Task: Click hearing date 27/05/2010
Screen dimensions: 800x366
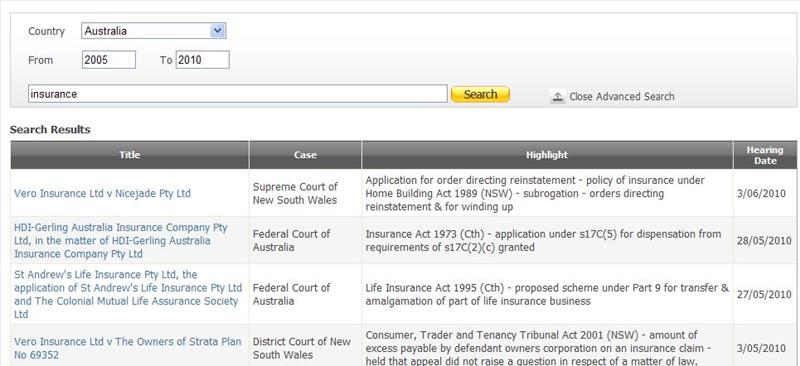Action: [x=764, y=295]
